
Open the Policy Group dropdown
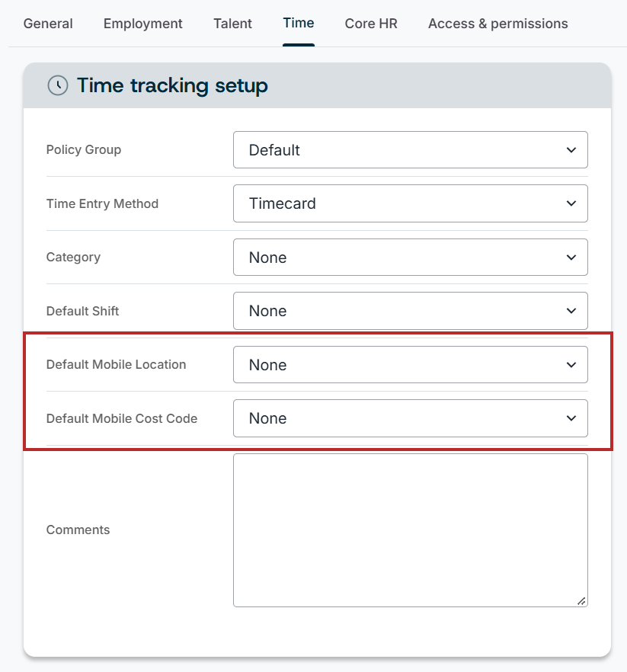(410, 150)
